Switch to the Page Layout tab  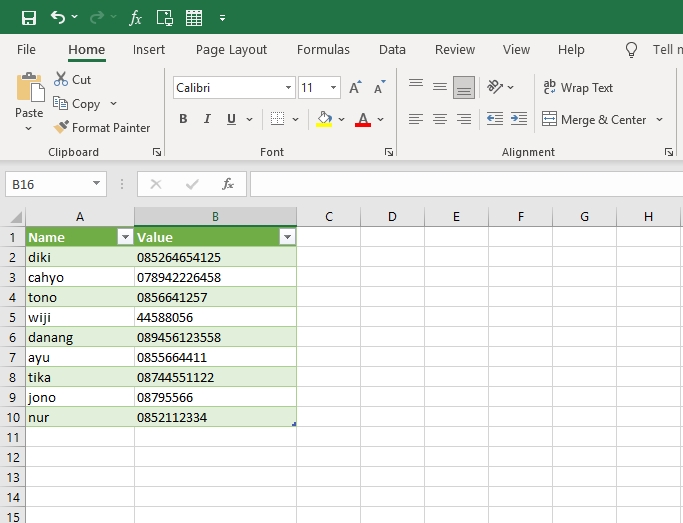point(231,50)
